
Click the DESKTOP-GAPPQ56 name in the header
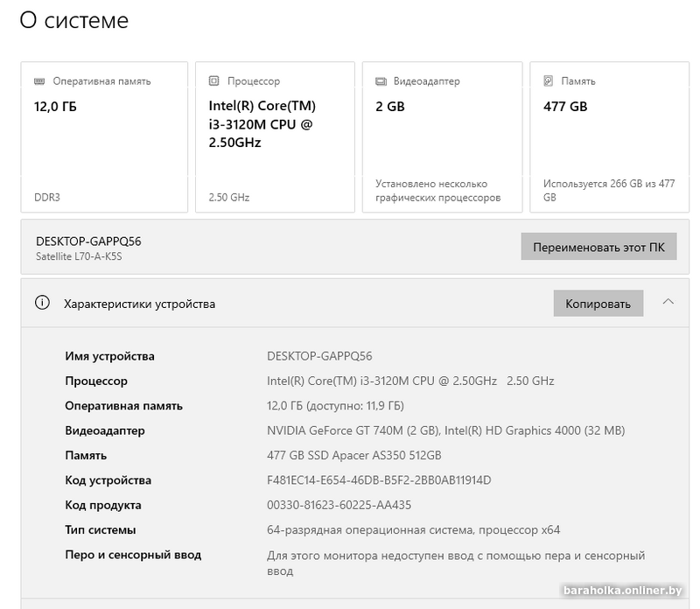88,241
